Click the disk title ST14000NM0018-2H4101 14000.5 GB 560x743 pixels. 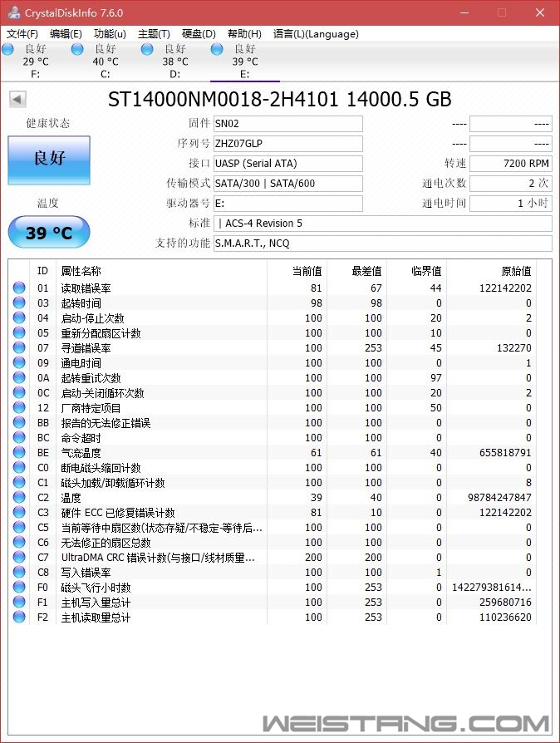[279, 99]
